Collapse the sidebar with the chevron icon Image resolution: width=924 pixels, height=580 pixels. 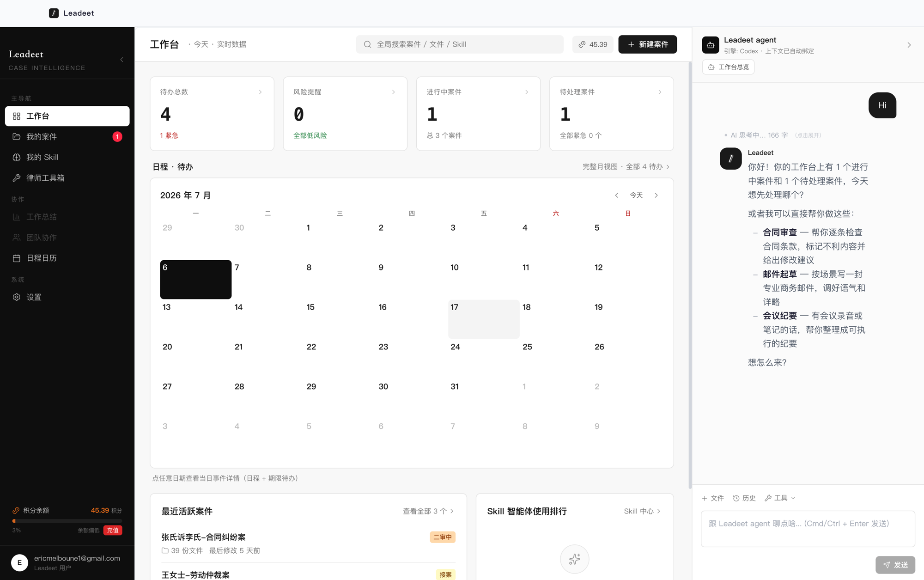click(122, 60)
